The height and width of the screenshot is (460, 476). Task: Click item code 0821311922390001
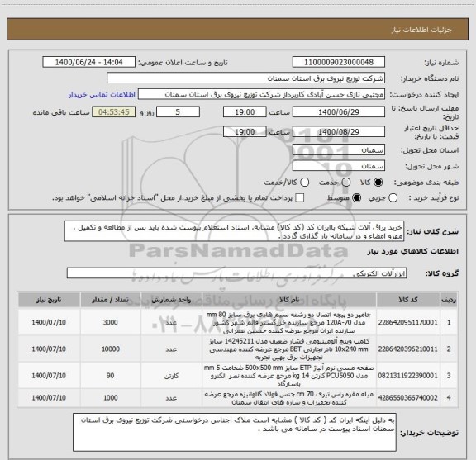(407, 376)
